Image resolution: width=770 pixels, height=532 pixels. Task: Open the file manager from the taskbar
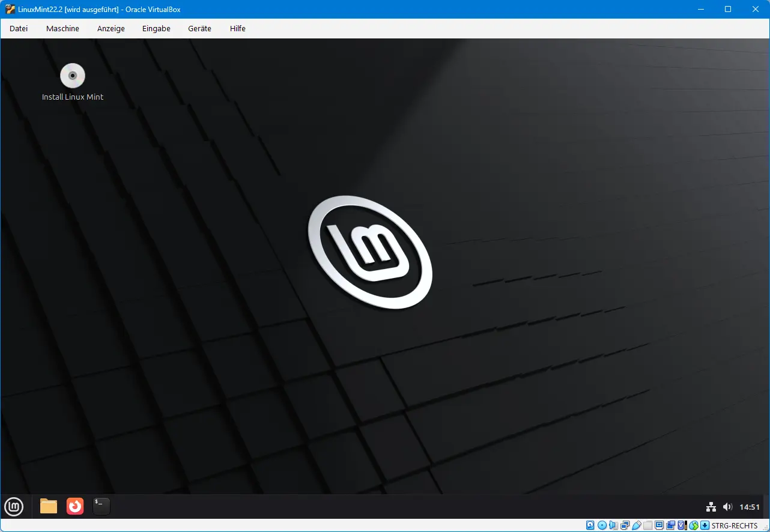tap(48, 506)
